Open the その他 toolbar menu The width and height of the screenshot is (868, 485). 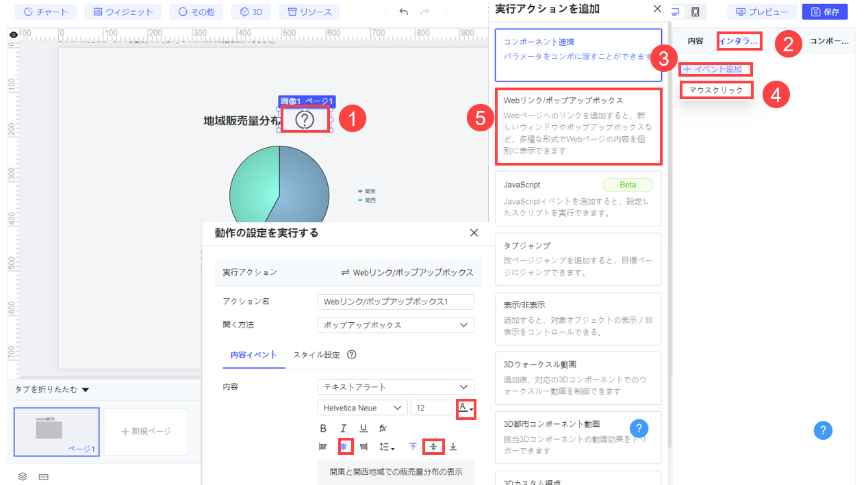pyautogui.click(x=196, y=12)
